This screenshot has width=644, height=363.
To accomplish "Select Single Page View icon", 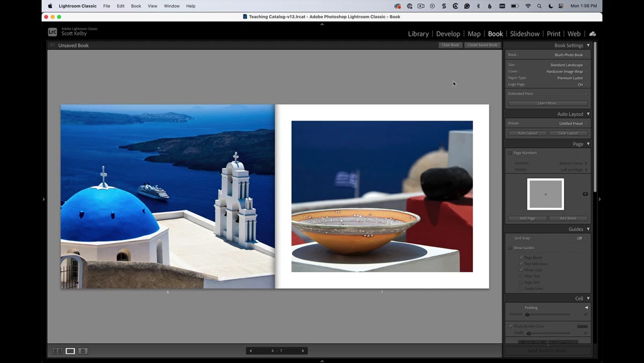I will (x=83, y=351).
